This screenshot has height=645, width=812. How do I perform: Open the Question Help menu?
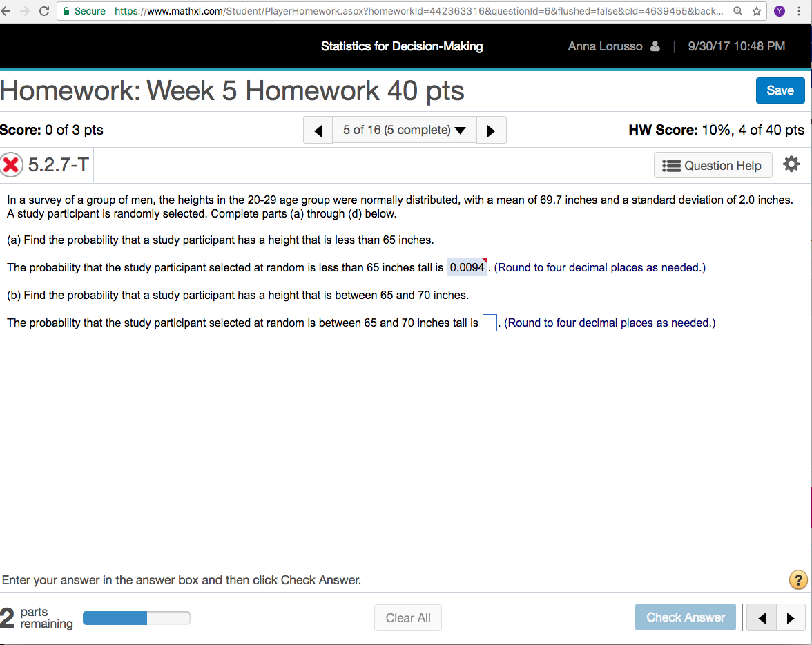(x=713, y=165)
